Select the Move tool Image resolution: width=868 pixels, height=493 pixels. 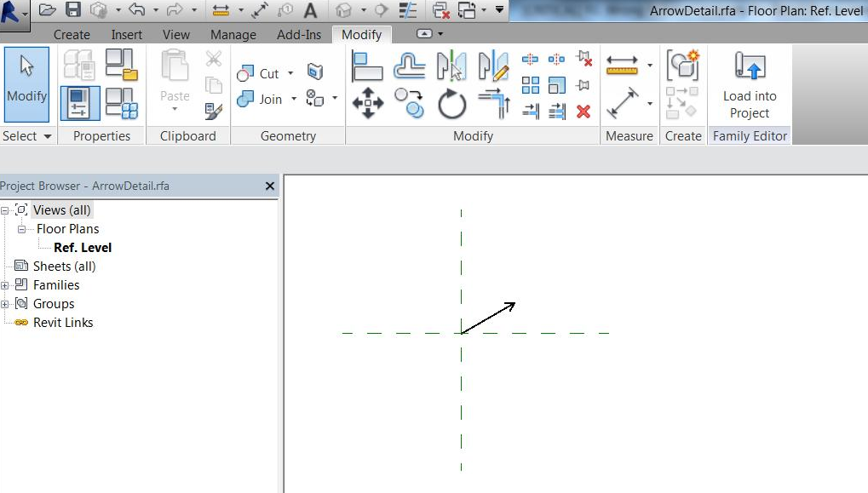point(369,103)
